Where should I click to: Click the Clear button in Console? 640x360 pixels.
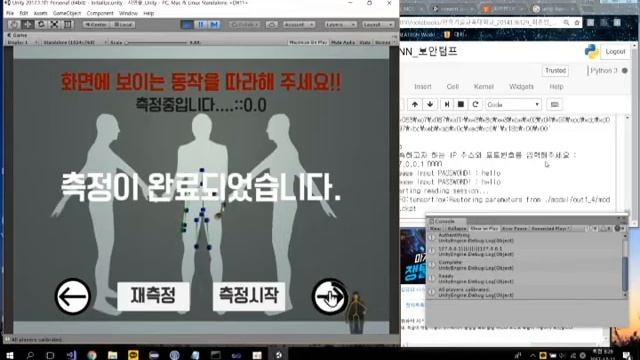tap(436, 229)
